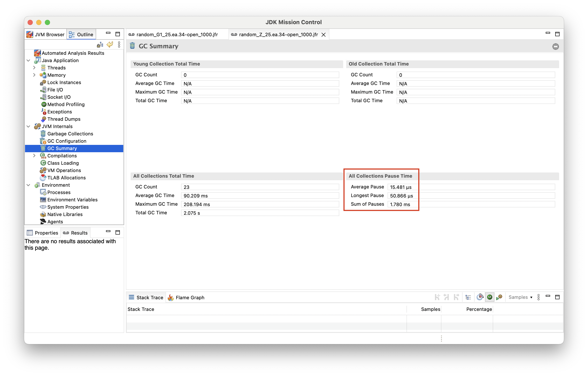Open Processes page
The height and width of the screenshot is (376, 588).
[x=59, y=192]
